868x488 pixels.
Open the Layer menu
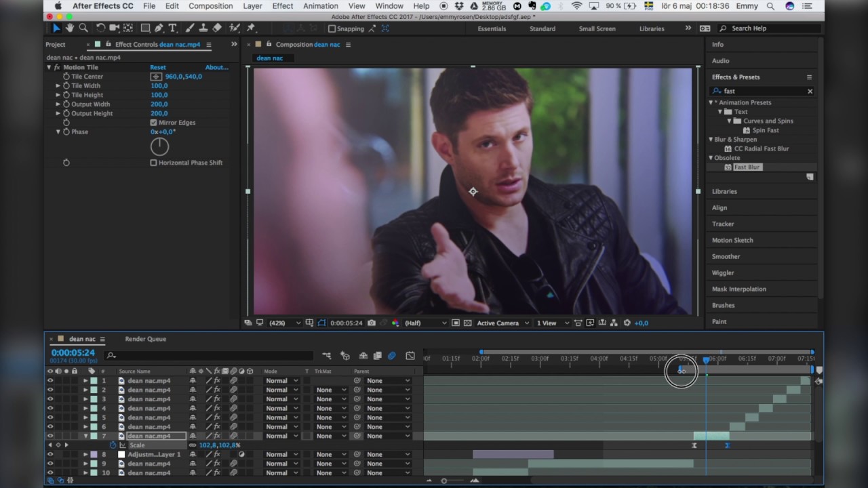pyautogui.click(x=252, y=6)
